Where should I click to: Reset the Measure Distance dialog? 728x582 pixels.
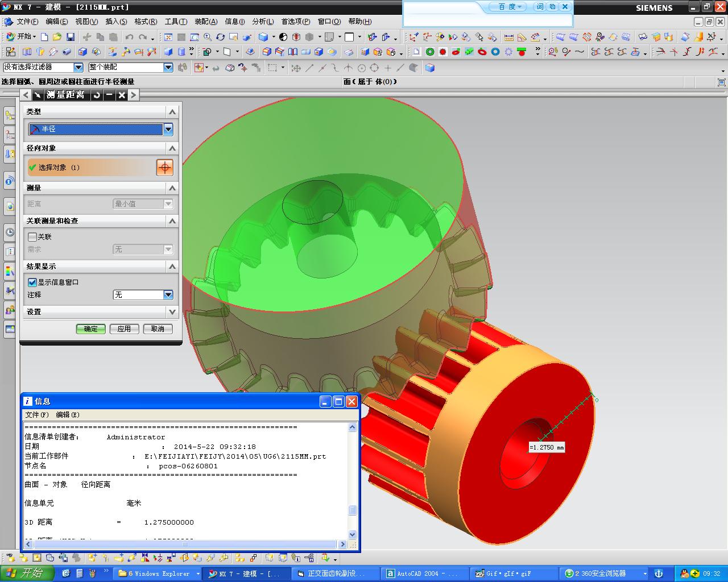tap(97, 95)
